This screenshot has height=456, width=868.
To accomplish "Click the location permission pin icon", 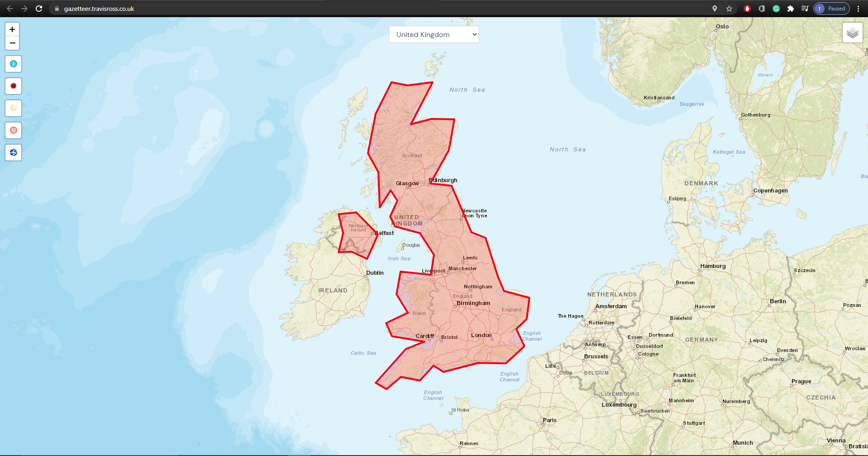I will pyautogui.click(x=715, y=9).
